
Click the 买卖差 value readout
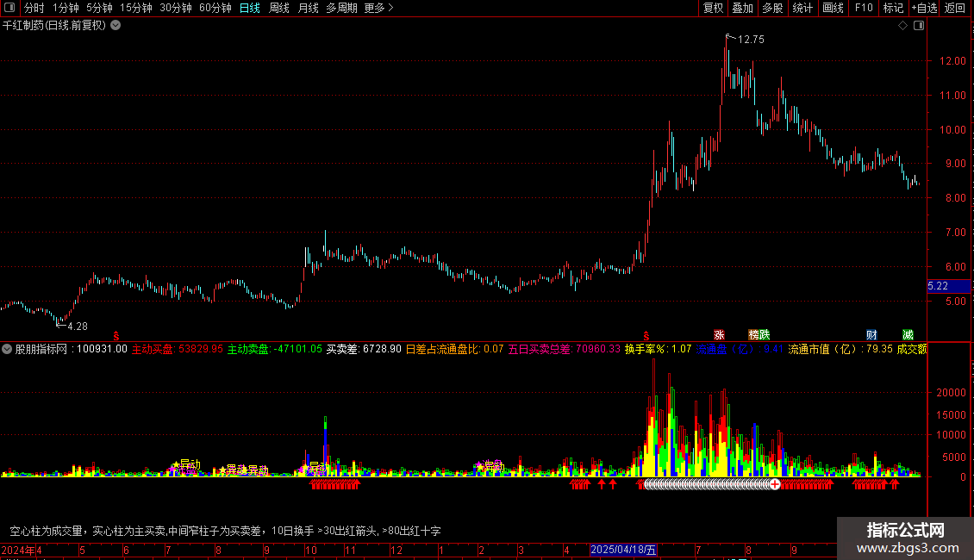(364, 349)
